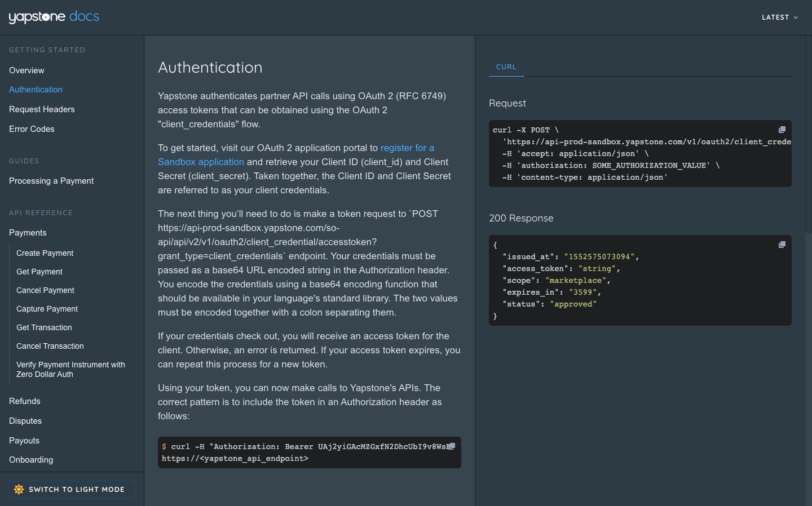
Task: Open the Overview page
Action: [27, 70]
